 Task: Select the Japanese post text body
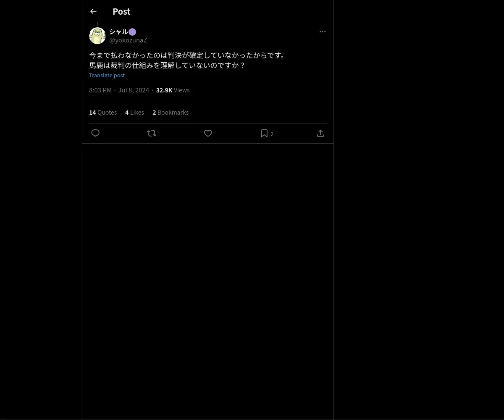click(x=187, y=60)
